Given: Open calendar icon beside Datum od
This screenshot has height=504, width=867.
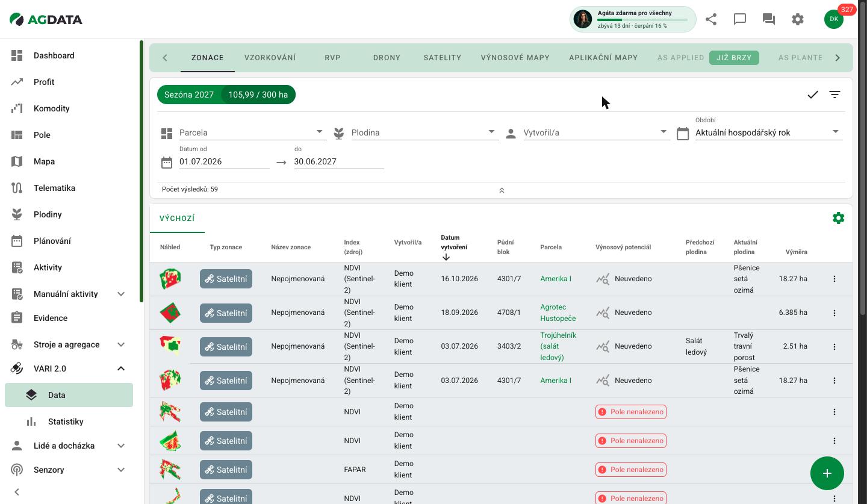Looking at the screenshot, I should point(167,162).
